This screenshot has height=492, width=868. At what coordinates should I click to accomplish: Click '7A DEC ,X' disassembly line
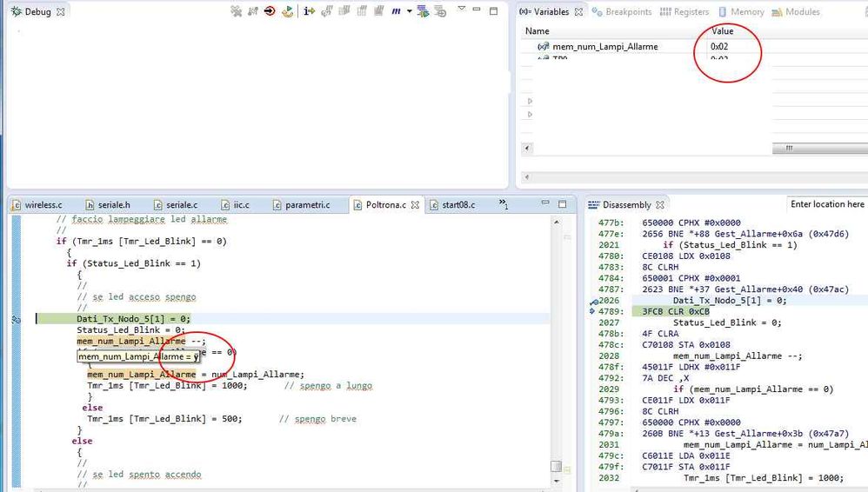665,378
